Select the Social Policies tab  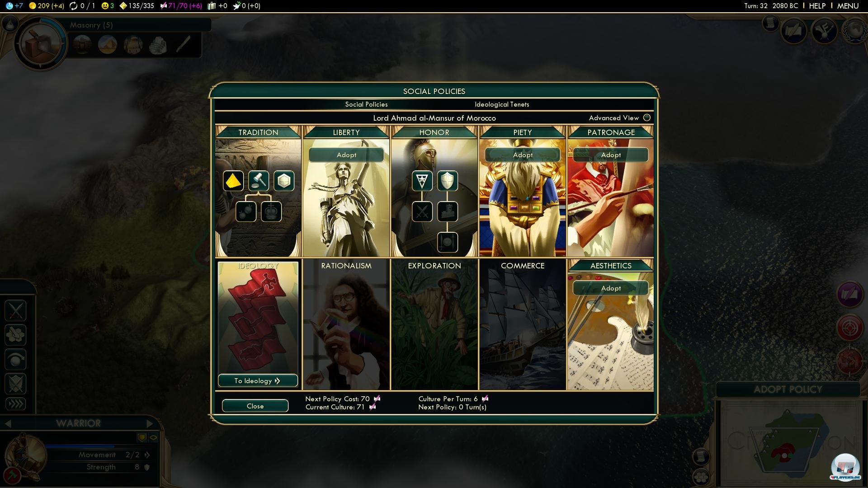(x=366, y=104)
